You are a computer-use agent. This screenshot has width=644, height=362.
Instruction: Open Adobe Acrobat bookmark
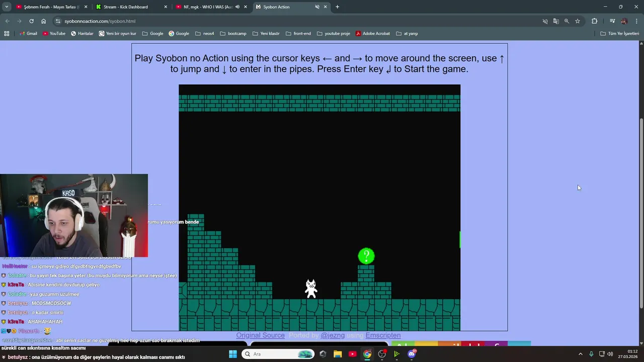point(373,34)
